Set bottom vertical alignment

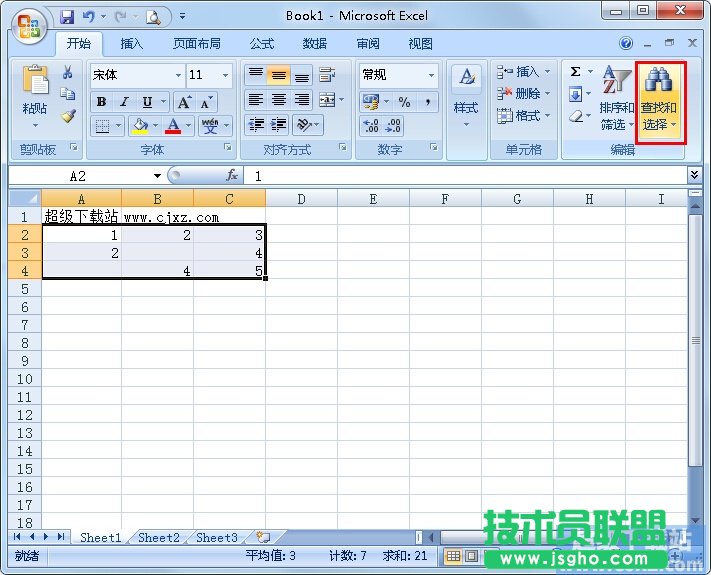click(302, 74)
